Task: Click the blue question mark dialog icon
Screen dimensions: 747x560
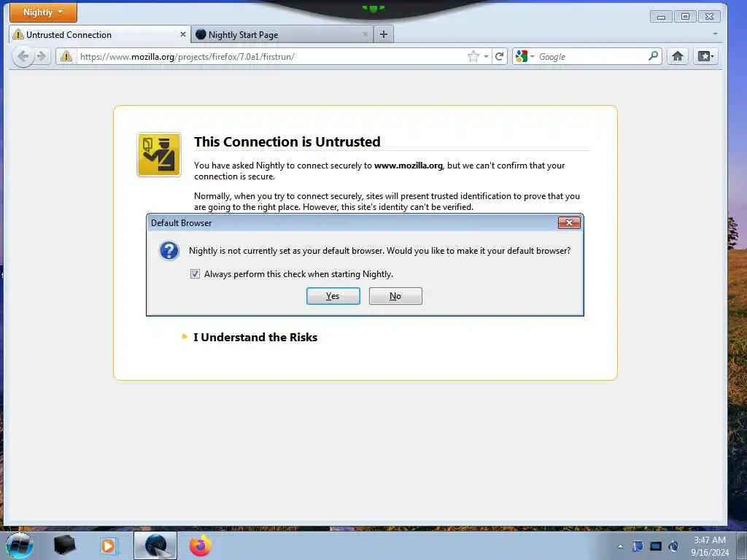Action: point(169,251)
